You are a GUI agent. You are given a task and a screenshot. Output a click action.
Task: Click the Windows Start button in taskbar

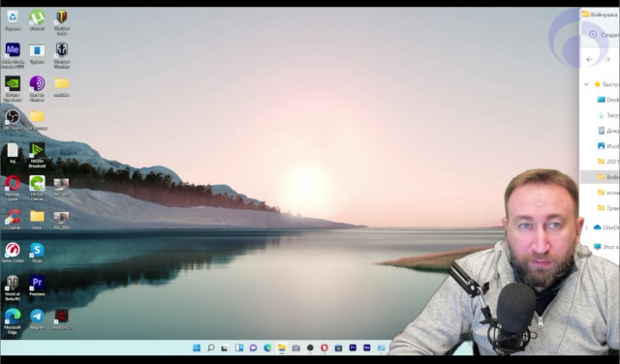[x=197, y=348]
